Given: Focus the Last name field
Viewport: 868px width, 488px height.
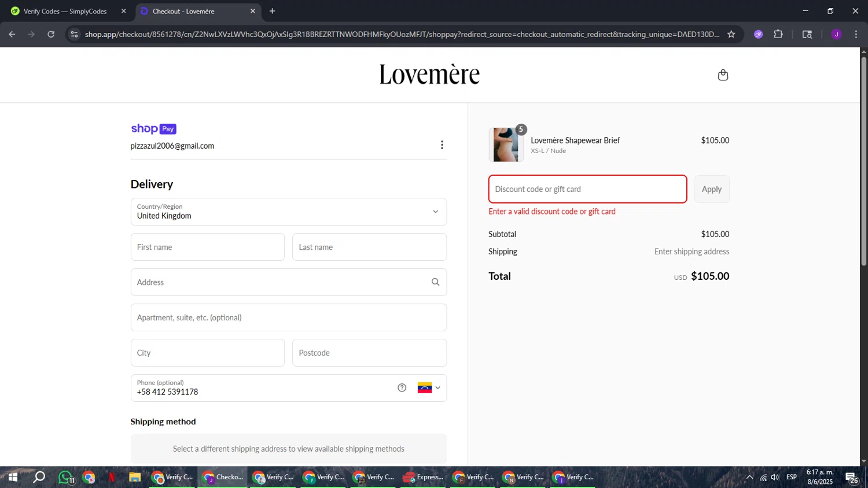Looking at the screenshot, I should pos(369,247).
